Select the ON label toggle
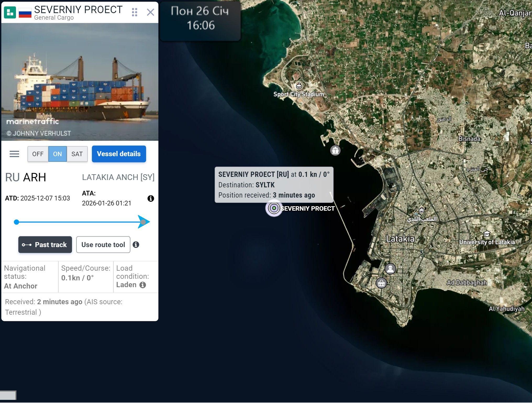The height and width of the screenshot is (403, 532). tap(57, 154)
